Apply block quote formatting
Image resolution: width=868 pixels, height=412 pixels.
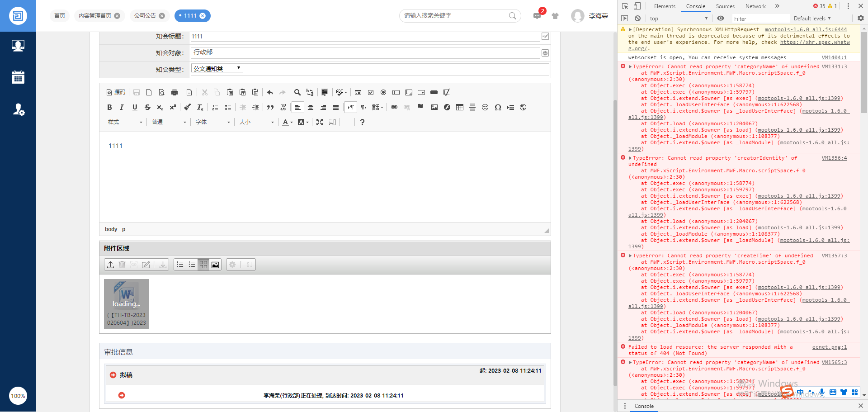pyautogui.click(x=270, y=107)
